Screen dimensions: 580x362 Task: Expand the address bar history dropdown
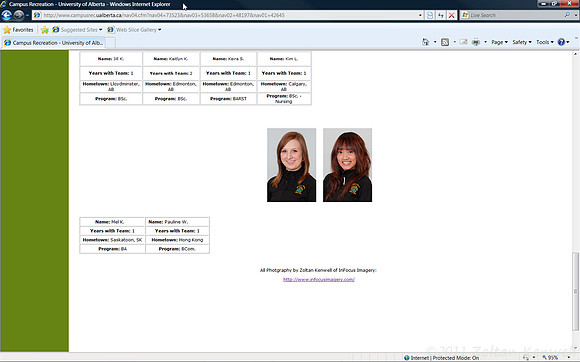pos(420,15)
